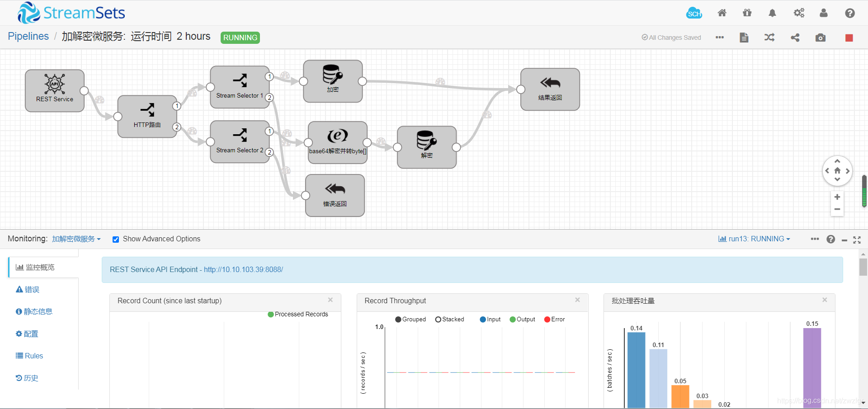Click the document logs icon in pipeline toolbar
This screenshot has height=409, width=868.
tap(744, 38)
